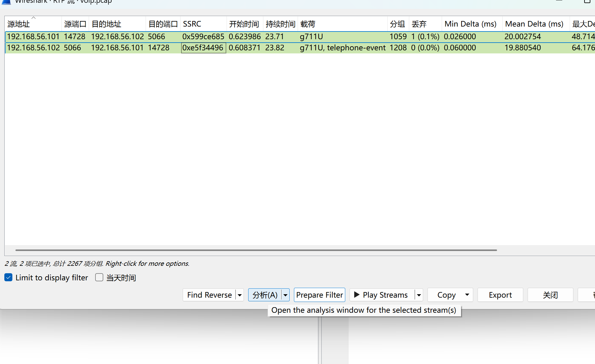Expand the Copy dropdown arrow
595x364 pixels.
[x=467, y=295]
